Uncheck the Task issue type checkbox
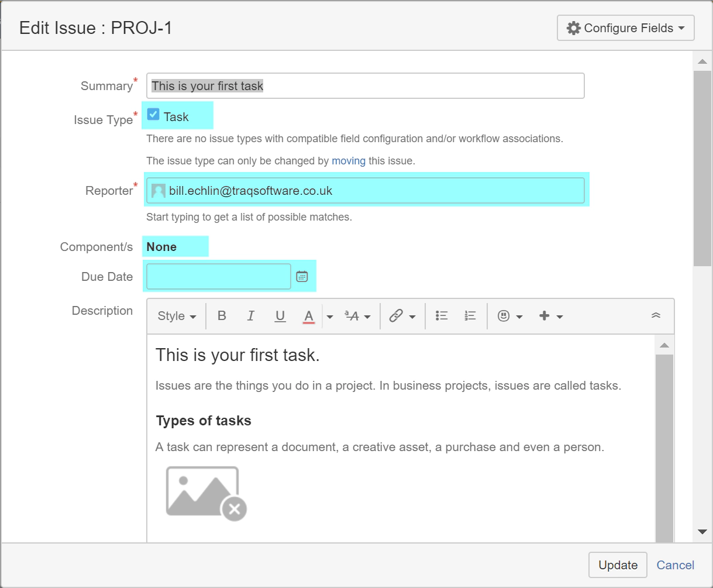 [153, 115]
